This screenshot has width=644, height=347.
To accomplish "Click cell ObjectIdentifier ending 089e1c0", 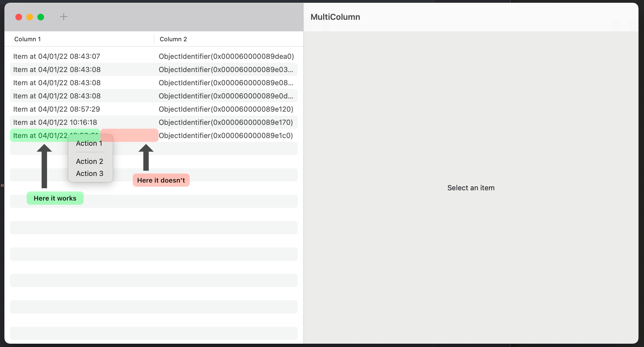I will [x=226, y=136].
